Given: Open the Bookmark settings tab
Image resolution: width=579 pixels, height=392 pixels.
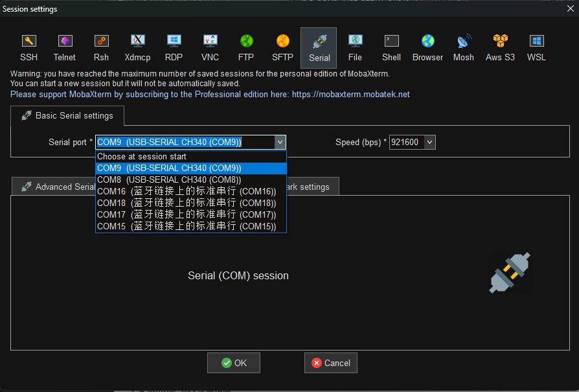Looking at the screenshot, I should click(312, 187).
